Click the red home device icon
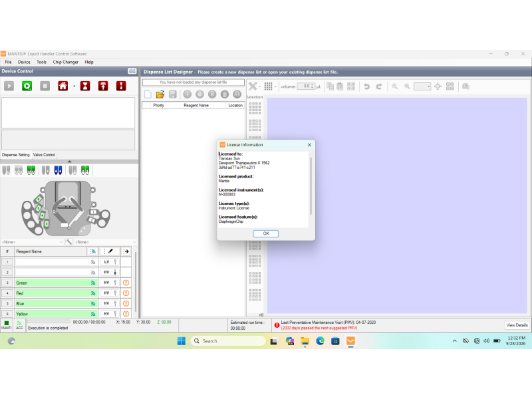This screenshot has height=399, width=532. (x=63, y=86)
